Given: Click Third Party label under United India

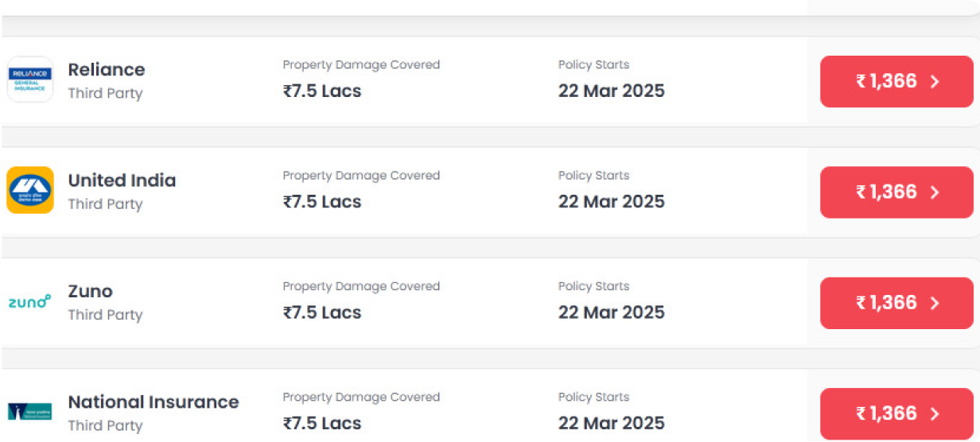Looking at the screenshot, I should click(x=105, y=204).
